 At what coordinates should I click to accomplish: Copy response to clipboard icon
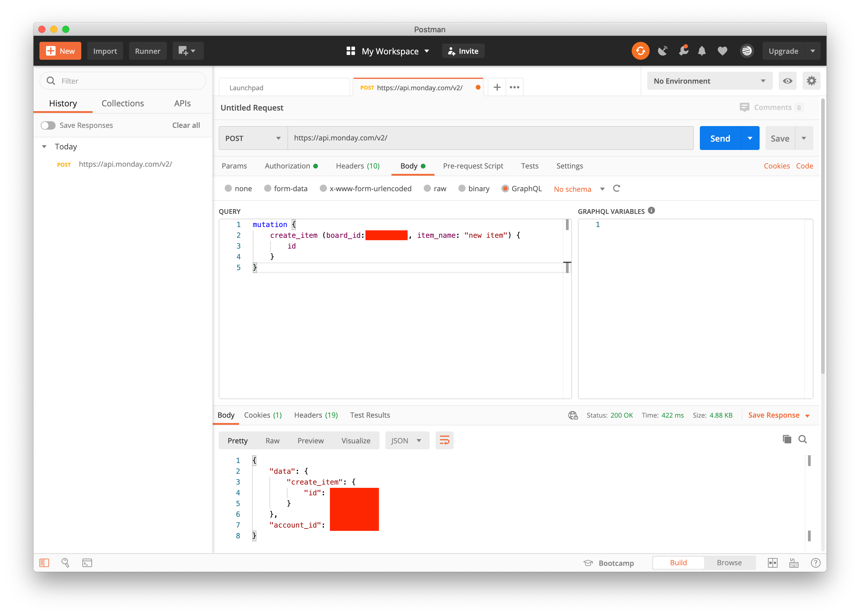point(787,439)
